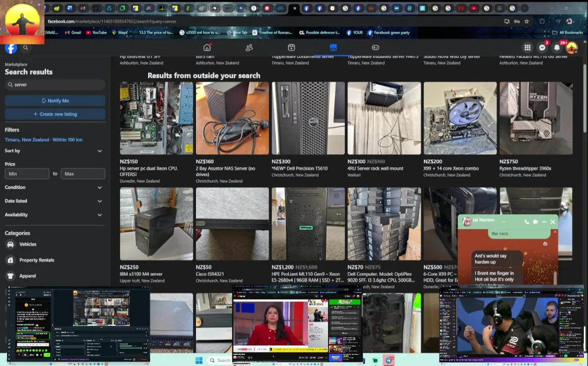Open the X99 + 14 core Xeon combo photo
The height and width of the screenshot is (366, 588).
point(460,118)
